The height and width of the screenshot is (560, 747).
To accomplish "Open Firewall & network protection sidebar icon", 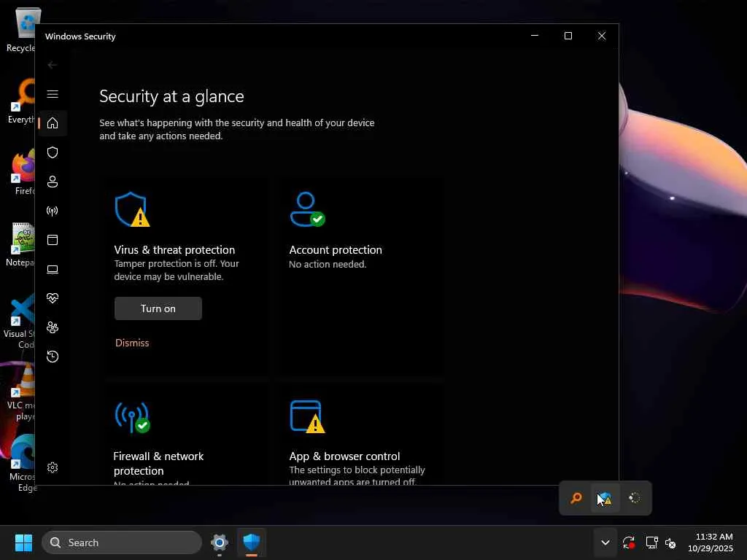I will tap(53, 211).
